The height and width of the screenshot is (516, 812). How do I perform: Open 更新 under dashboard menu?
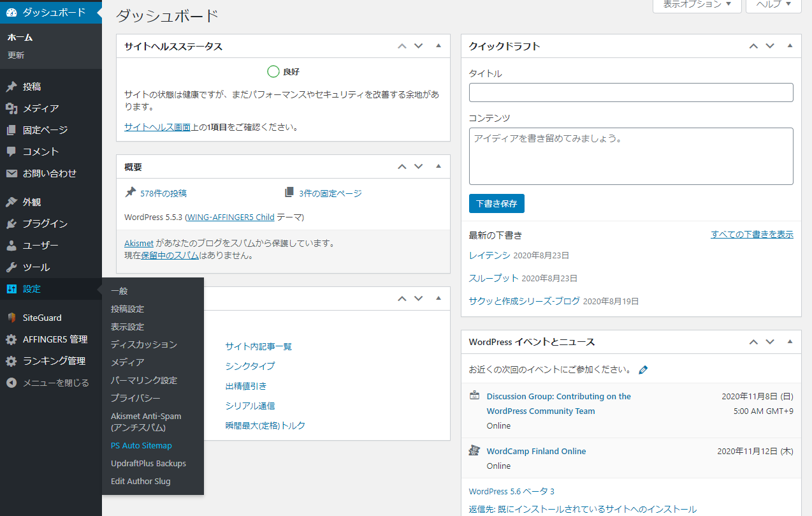pyautogui.click(x=16, y=55)
